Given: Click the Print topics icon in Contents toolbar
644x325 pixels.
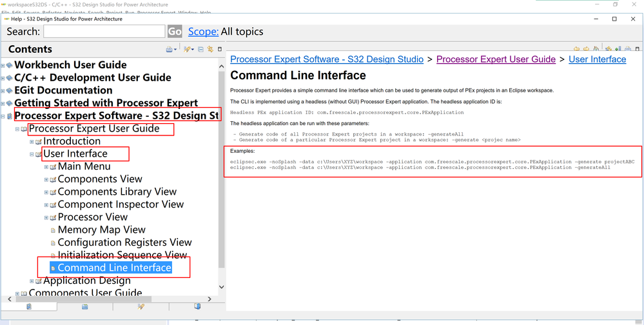Looking at the screenshot, I should [x=169, y=49].
